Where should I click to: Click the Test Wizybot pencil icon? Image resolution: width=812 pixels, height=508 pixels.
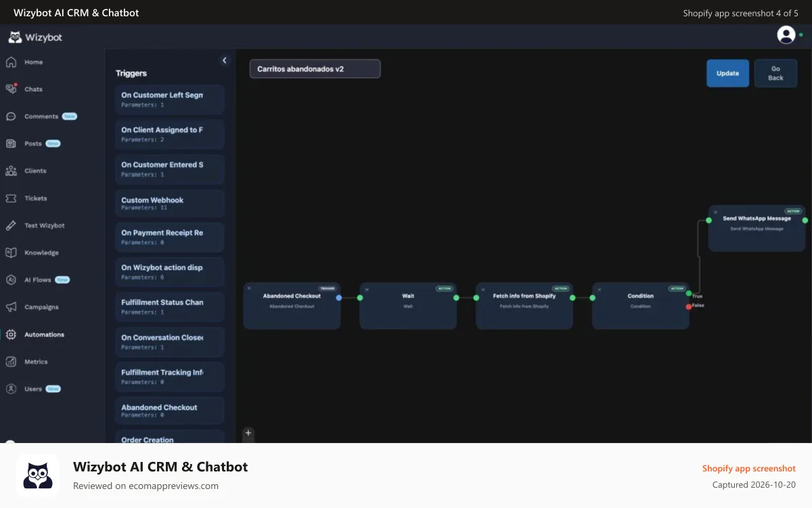pyautogui.click(x=11, y=226)
